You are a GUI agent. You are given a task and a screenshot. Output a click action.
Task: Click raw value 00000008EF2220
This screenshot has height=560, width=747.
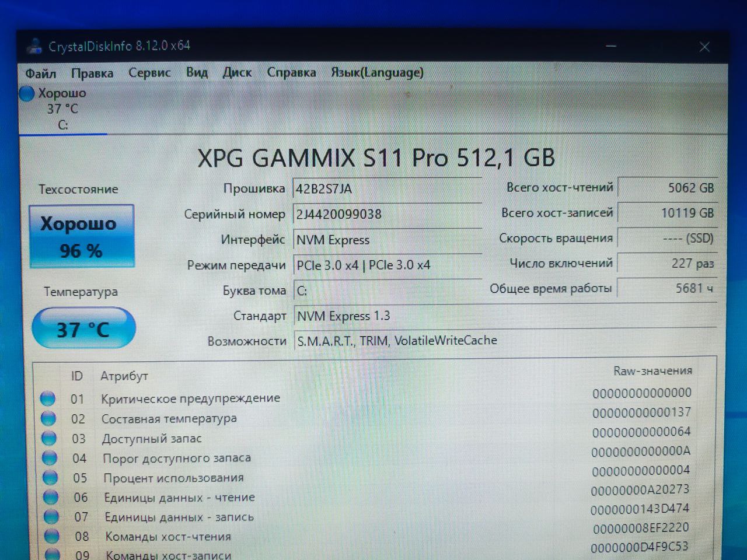(641, 528)
